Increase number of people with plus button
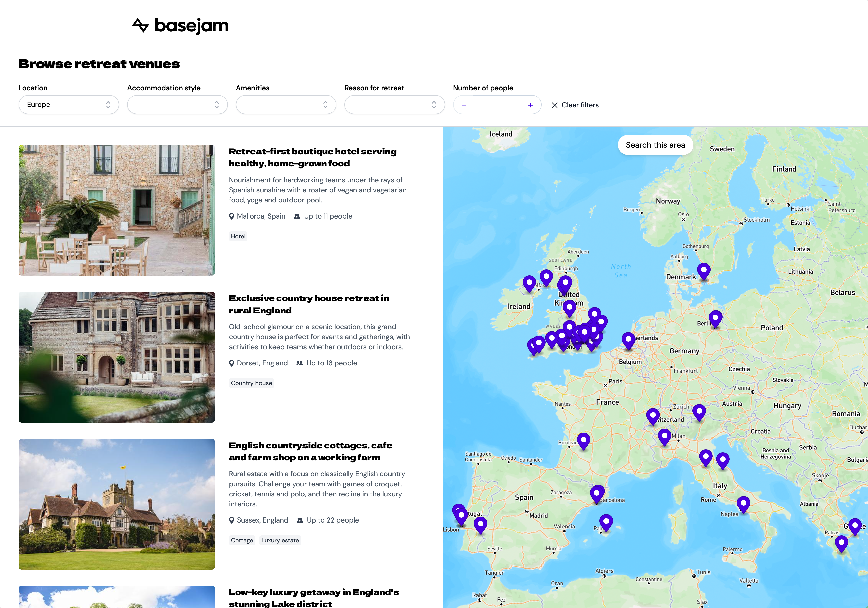The image size is (868, 608). pos(530,105)
